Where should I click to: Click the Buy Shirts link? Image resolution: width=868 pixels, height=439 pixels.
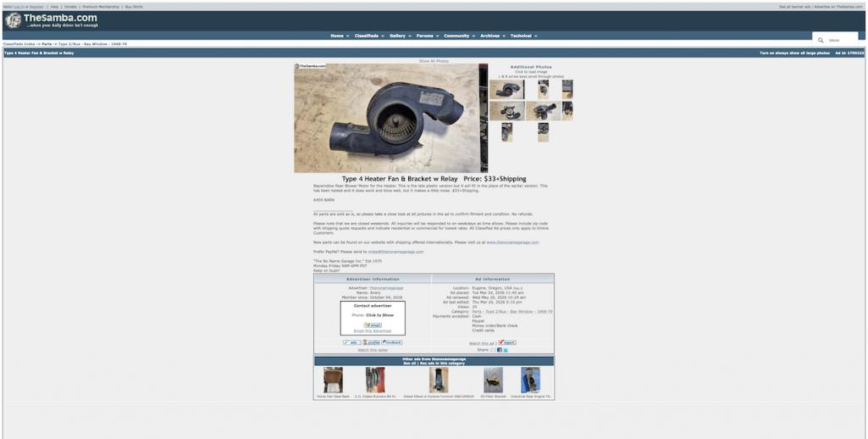pos(134,7)
